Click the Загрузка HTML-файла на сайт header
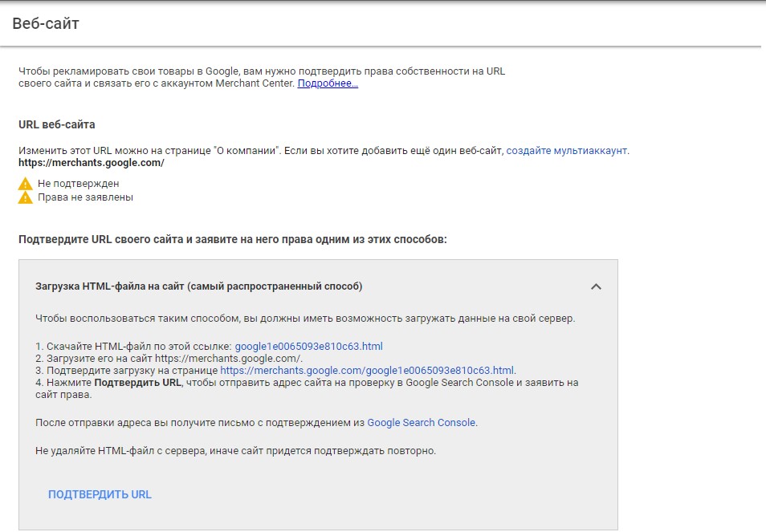Screen dimensions: 766x532 point(199,286)
